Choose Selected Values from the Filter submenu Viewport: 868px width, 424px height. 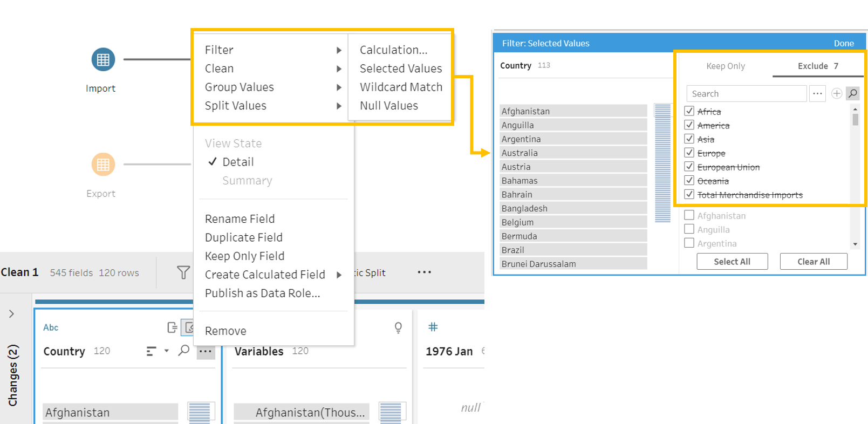coord(400,69)
